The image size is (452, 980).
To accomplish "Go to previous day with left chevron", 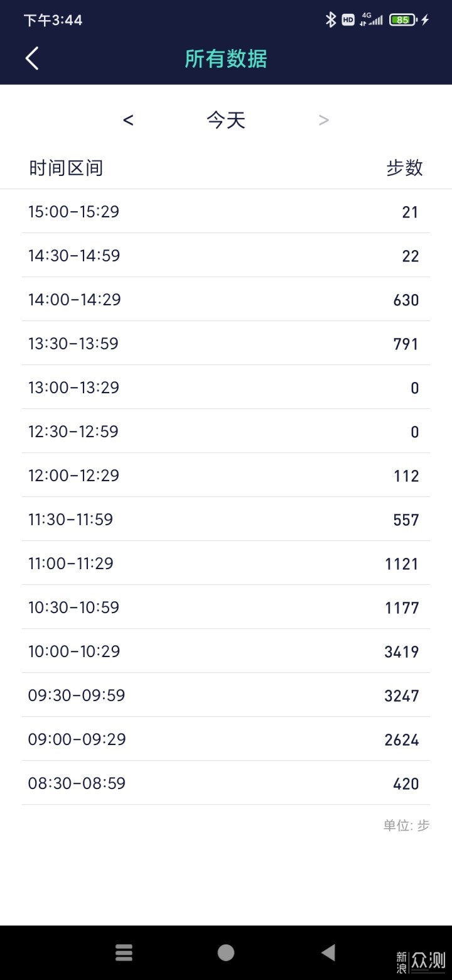I will tap(128, 119).
